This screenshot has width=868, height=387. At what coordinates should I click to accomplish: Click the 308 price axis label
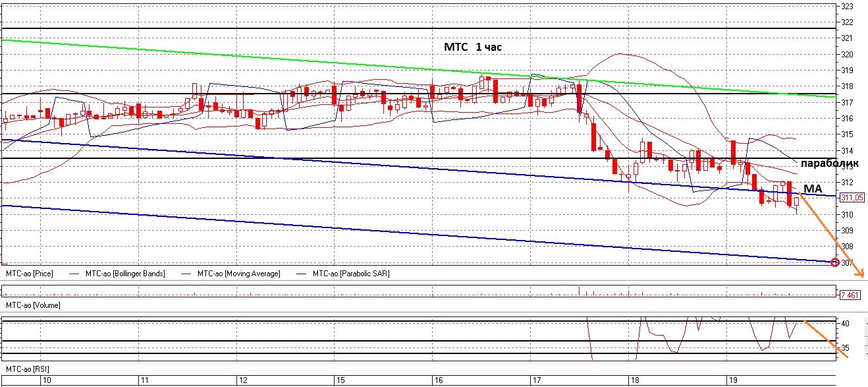click(848, 247)
